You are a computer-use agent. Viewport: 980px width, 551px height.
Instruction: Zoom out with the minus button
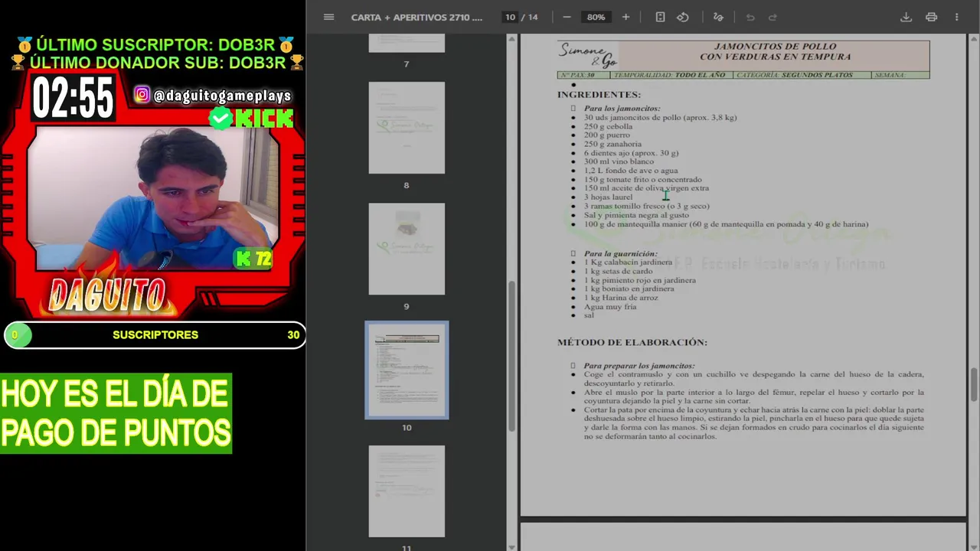567,17
